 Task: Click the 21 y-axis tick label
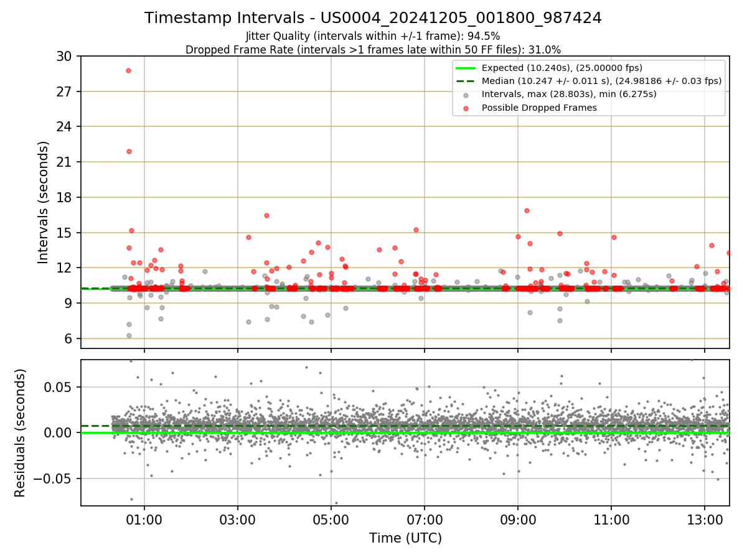(65, 162)
